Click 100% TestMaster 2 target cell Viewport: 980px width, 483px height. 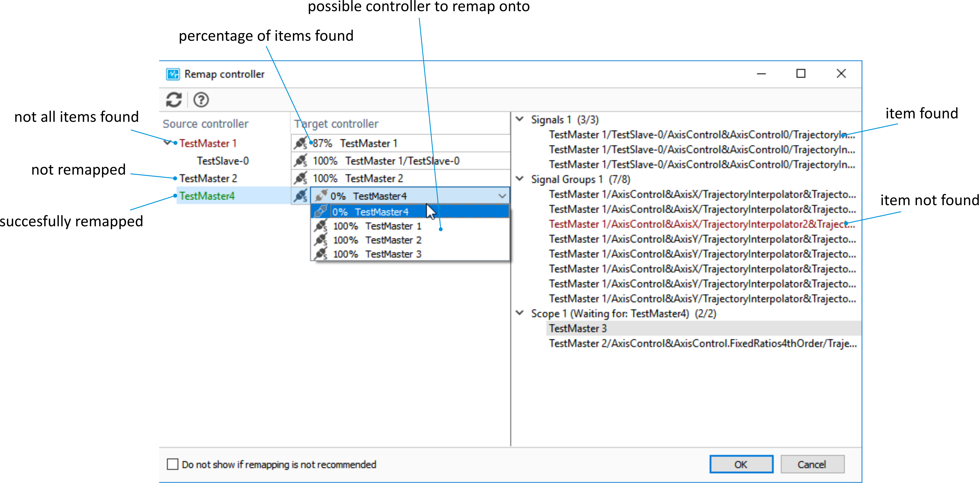tap(401, 178)
